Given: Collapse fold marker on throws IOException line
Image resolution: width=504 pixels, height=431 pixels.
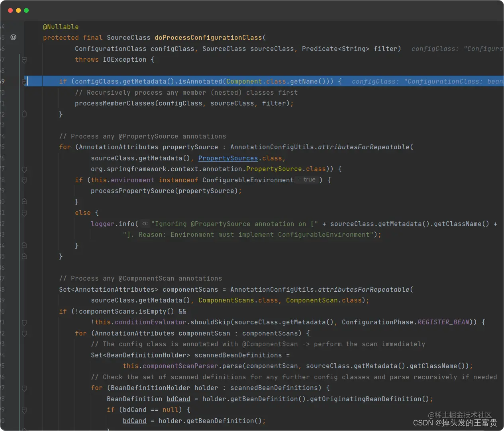Looking at the screenshot, I should [24, 60].
